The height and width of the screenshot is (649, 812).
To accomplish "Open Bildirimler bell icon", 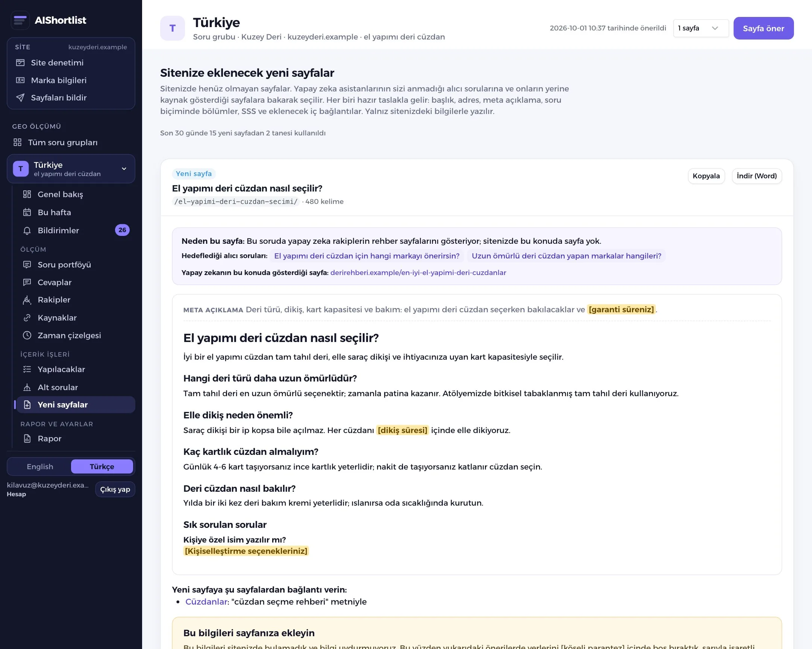I will [x=27, y=230].
